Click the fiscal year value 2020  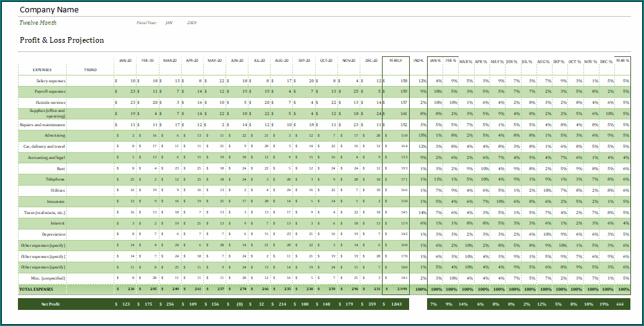[192, 23]
